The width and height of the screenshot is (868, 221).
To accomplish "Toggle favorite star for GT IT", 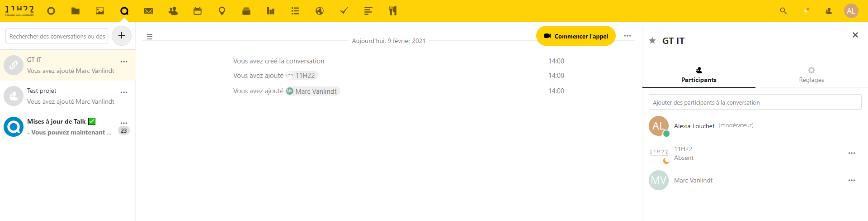I will point(652,41).
